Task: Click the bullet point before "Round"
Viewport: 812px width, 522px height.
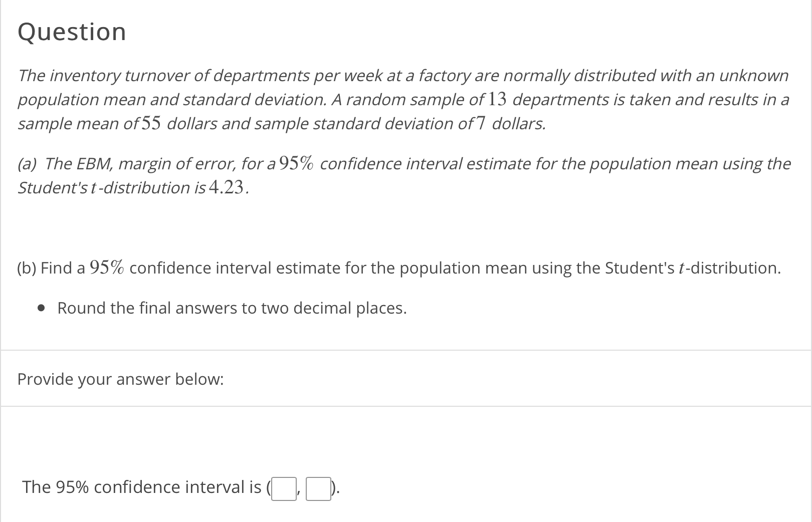Action: click(42, 308)
